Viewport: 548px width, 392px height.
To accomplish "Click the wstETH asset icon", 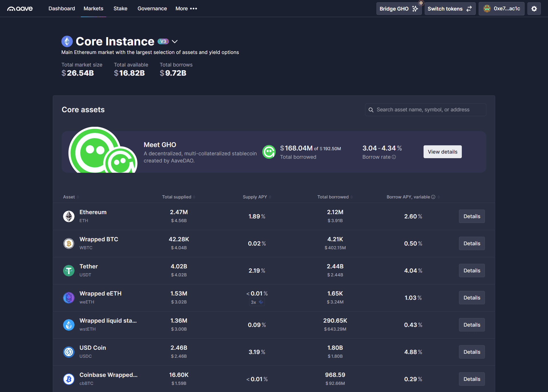I will [69, 325].
